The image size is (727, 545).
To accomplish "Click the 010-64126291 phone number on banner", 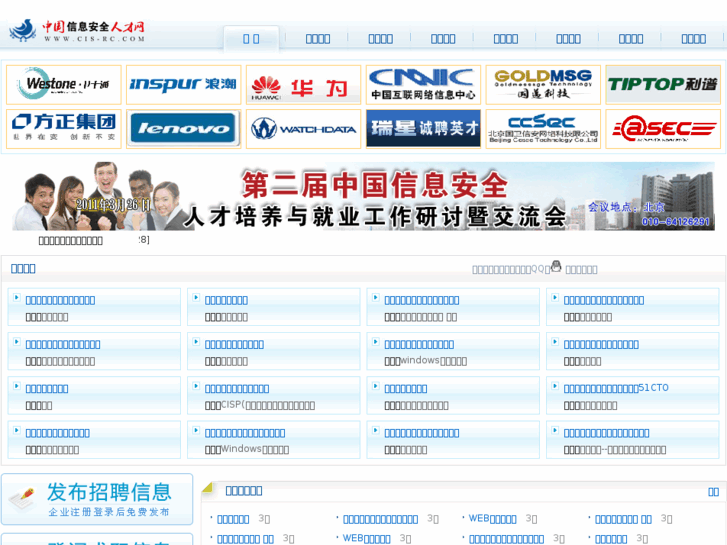I will point(676,222).
